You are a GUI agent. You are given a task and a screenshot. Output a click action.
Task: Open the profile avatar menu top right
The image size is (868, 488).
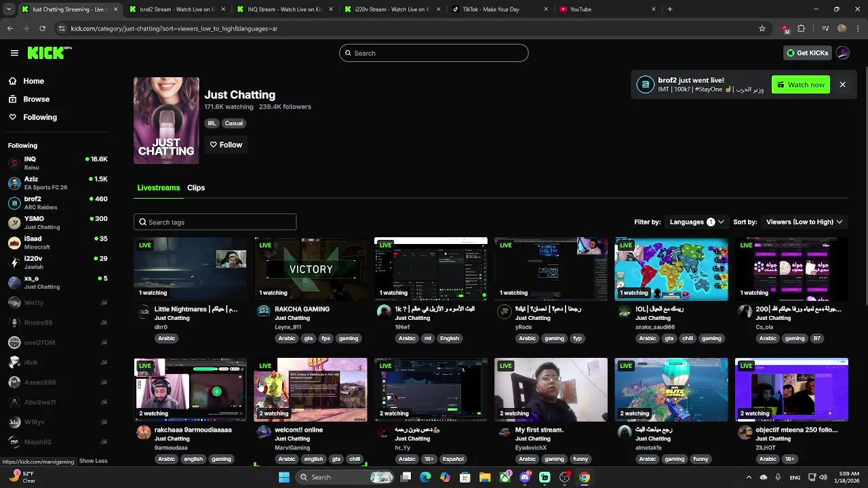click(x=842, y=53)
